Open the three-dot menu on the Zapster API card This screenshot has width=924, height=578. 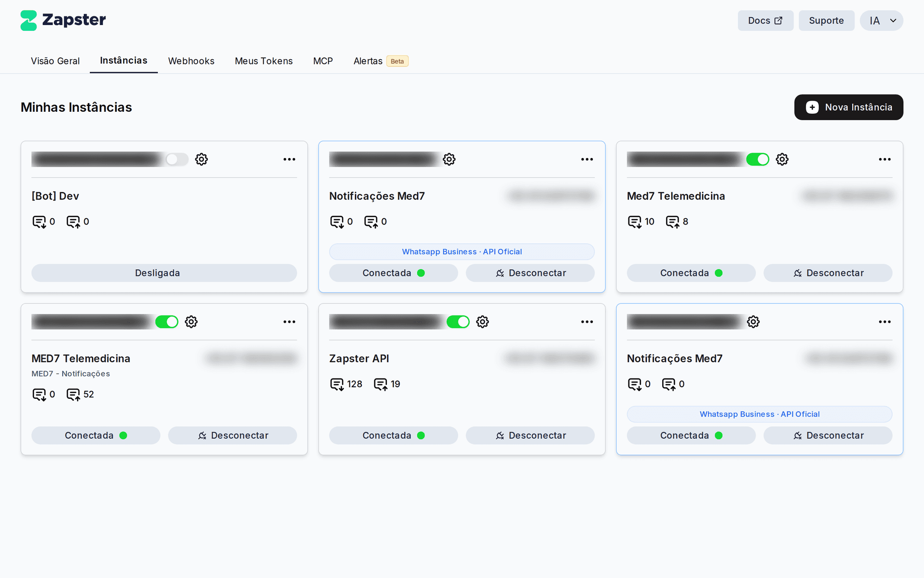[x=587, y=322]
